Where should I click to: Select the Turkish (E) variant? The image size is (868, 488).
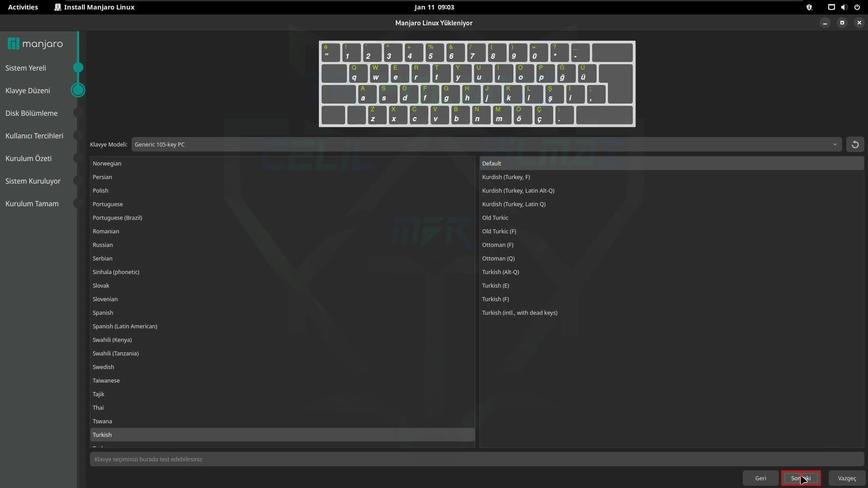[x=672, y=285]
